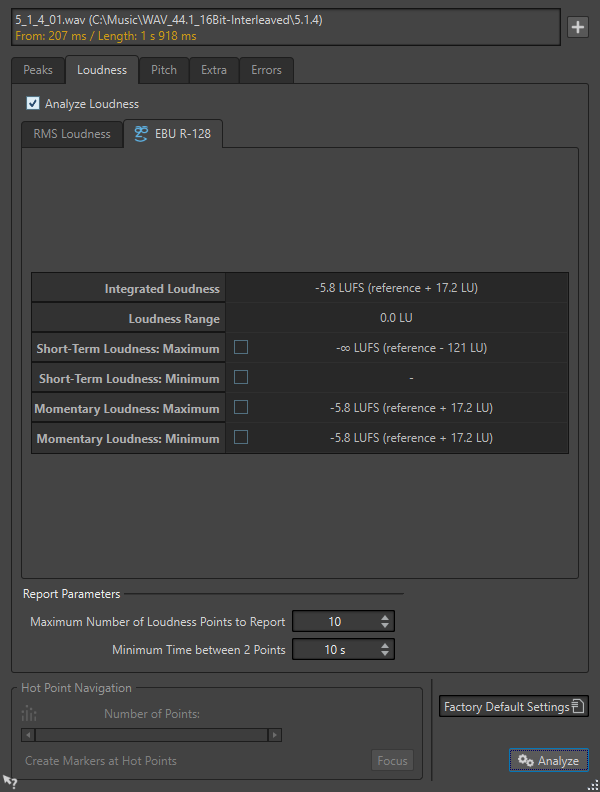
Task: Tick the Momentary Loudness: Minimum checkbox
Action: 240,437
